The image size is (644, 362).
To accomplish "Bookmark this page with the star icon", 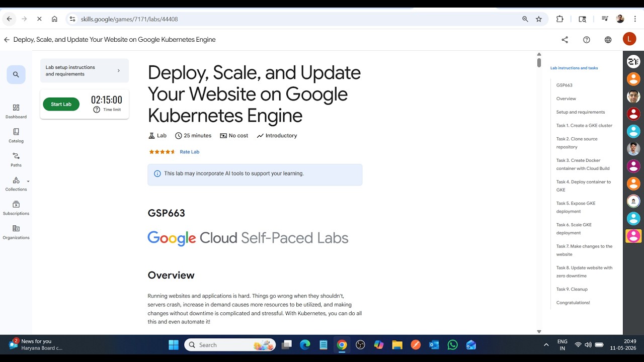I will [539, 19].
